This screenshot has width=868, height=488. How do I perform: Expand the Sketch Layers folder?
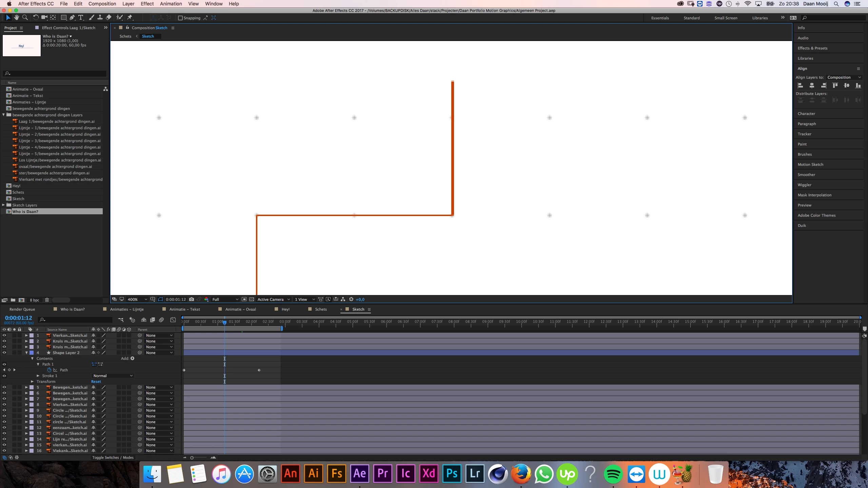[3, 205]
